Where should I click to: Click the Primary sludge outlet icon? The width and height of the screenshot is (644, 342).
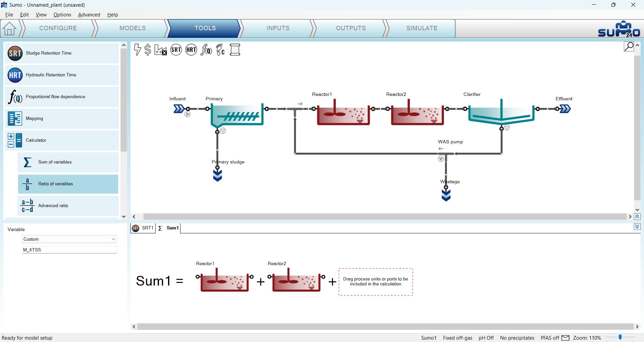click(x=218, y=175)
